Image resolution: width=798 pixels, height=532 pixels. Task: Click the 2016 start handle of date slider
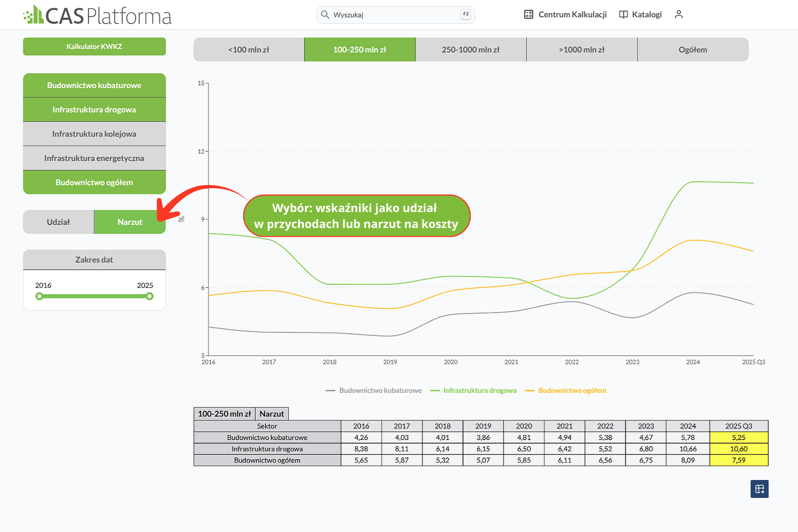point(39,296)
